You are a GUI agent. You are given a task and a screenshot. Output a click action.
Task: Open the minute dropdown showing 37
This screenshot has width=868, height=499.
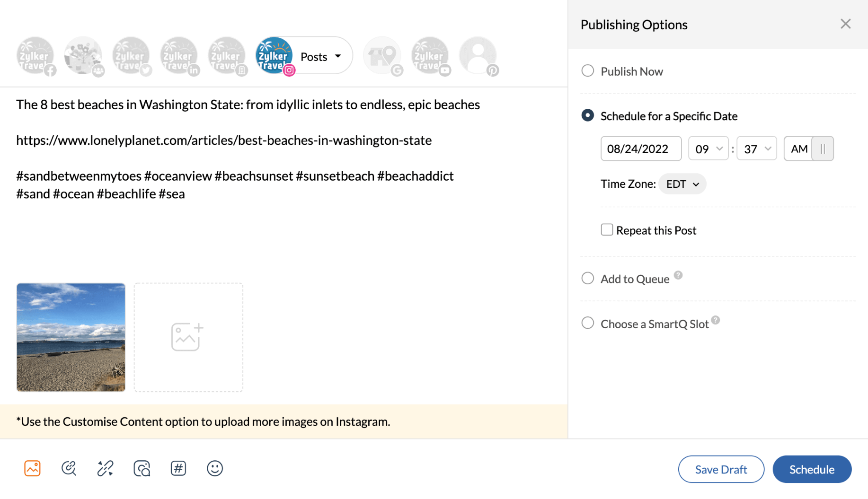(757, 149)
